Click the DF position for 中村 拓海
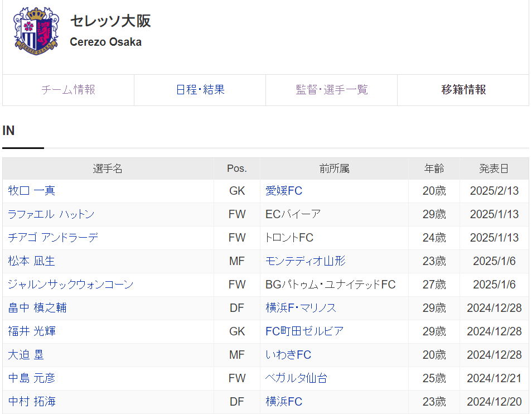The image size is (532, 414). (x=237, y=401)
